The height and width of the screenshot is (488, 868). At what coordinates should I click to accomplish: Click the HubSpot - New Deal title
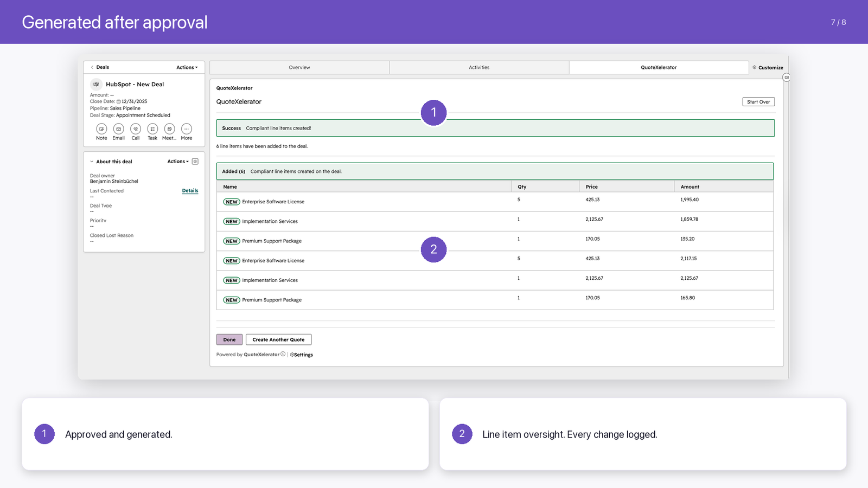coord(135,85)
